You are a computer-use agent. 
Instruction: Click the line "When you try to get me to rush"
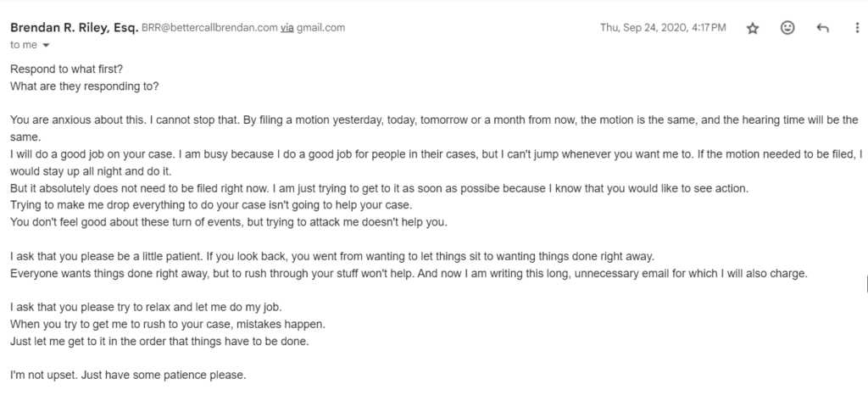168,324
